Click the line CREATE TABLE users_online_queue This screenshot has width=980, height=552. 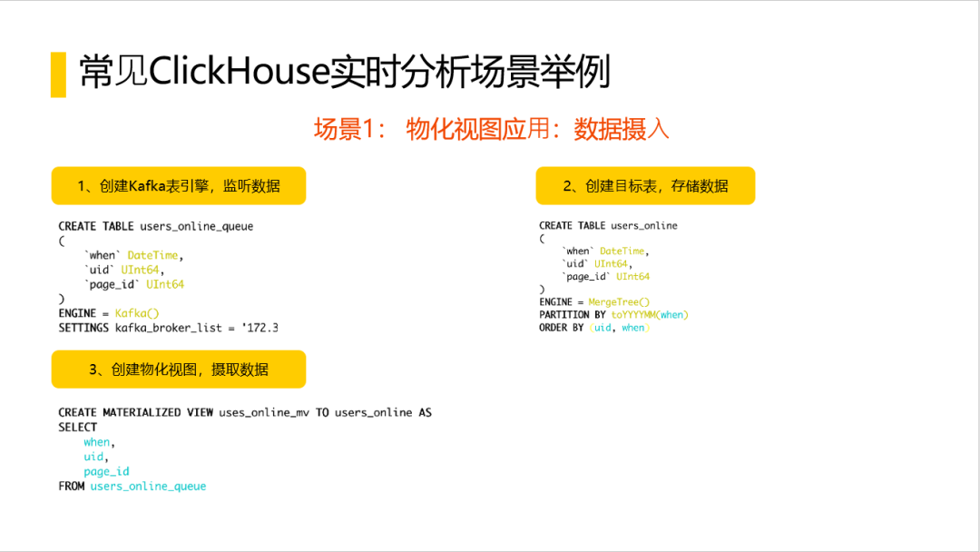coord(156,226)
